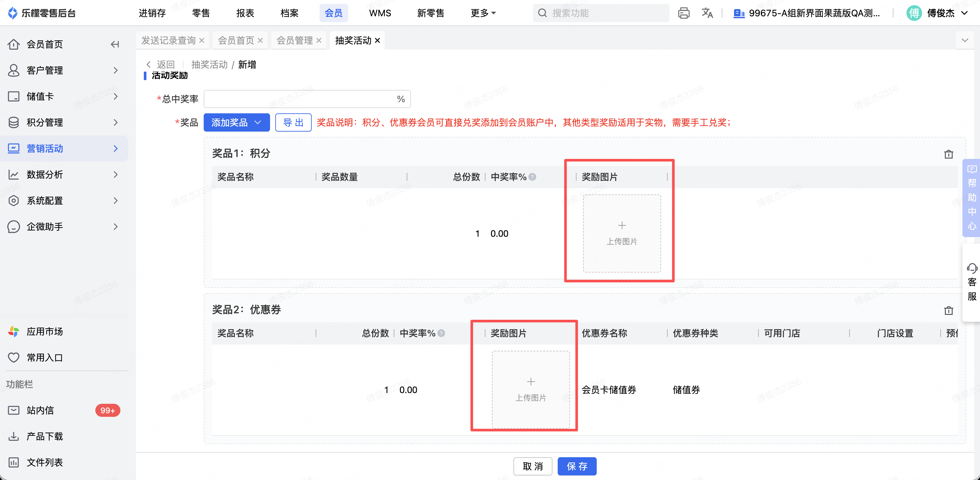This screenshot has height=480, width=980.
Task: Click the 导出 button
Action: [x=293, y=122]
